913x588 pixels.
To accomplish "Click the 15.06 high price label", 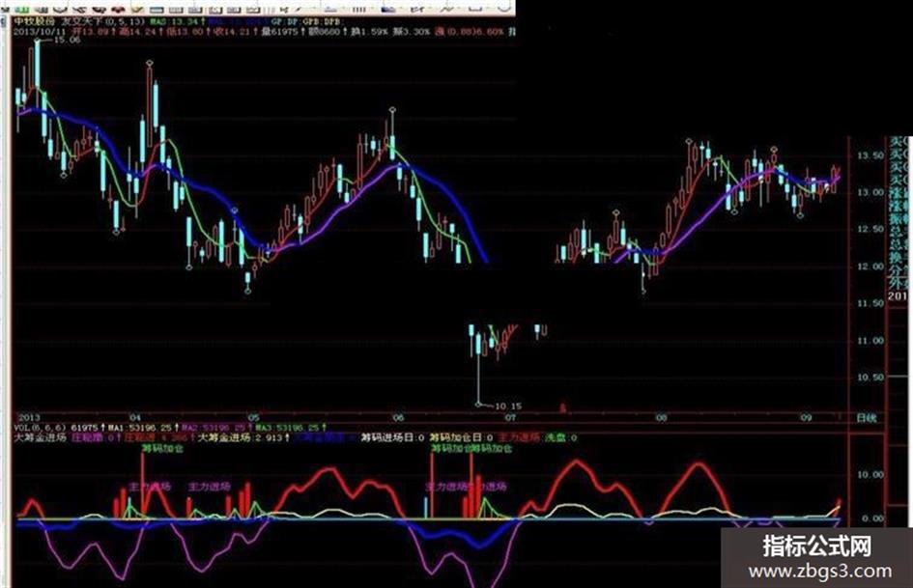I will click(67, 41).
